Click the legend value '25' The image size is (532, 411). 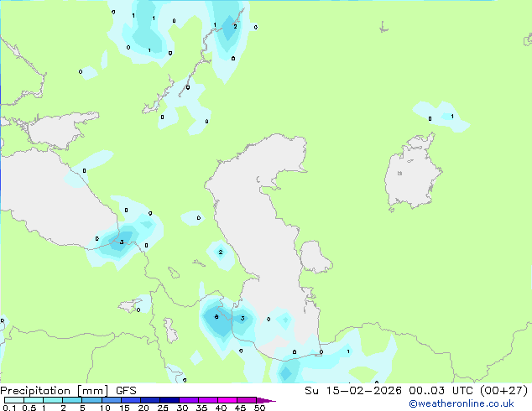(163, 408)
